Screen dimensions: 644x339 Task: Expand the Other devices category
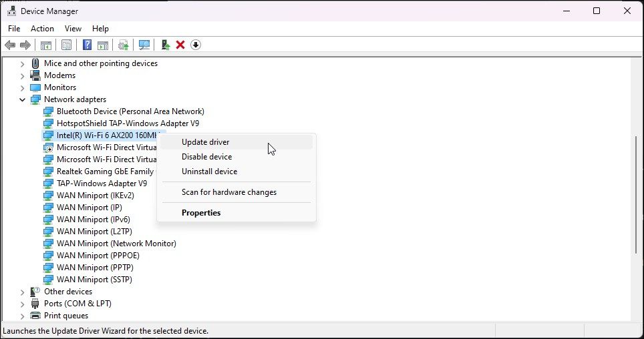[22, 292]
